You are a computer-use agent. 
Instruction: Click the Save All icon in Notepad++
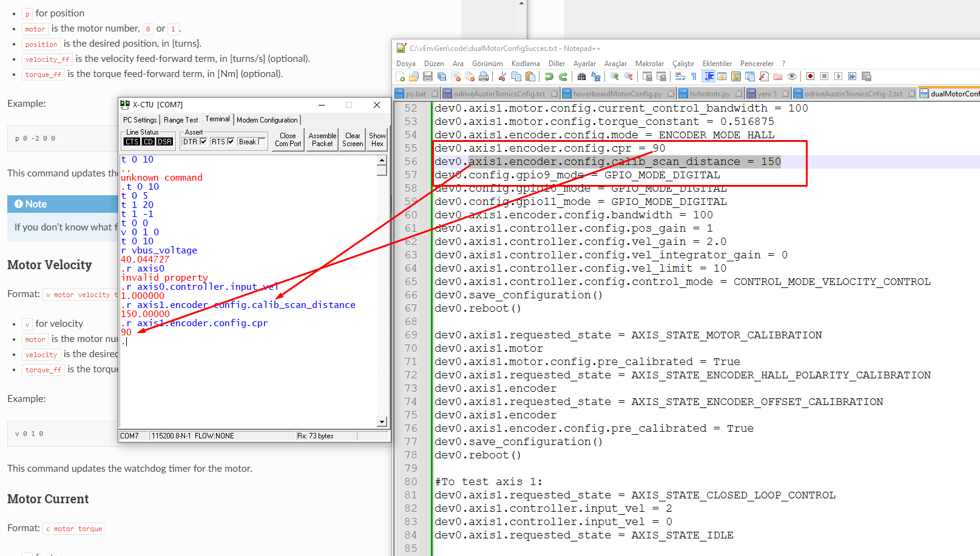[441, 76]
